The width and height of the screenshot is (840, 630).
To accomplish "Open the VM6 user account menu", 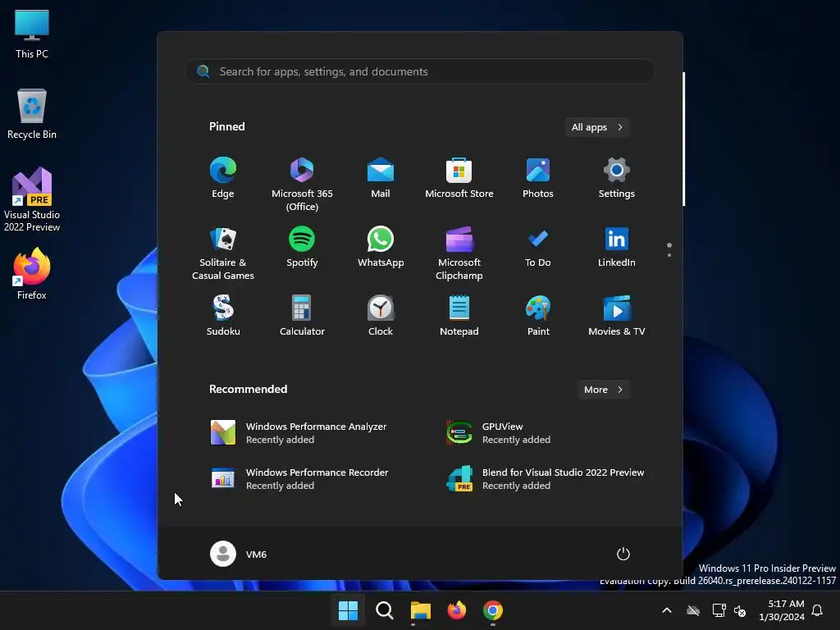I will coord(239,554).
